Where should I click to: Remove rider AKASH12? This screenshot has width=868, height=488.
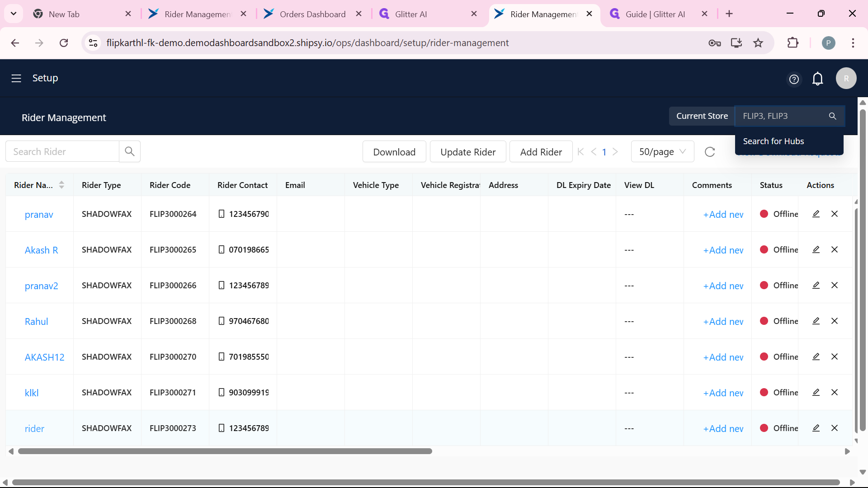pyautogui.click(x=835, y=357)
